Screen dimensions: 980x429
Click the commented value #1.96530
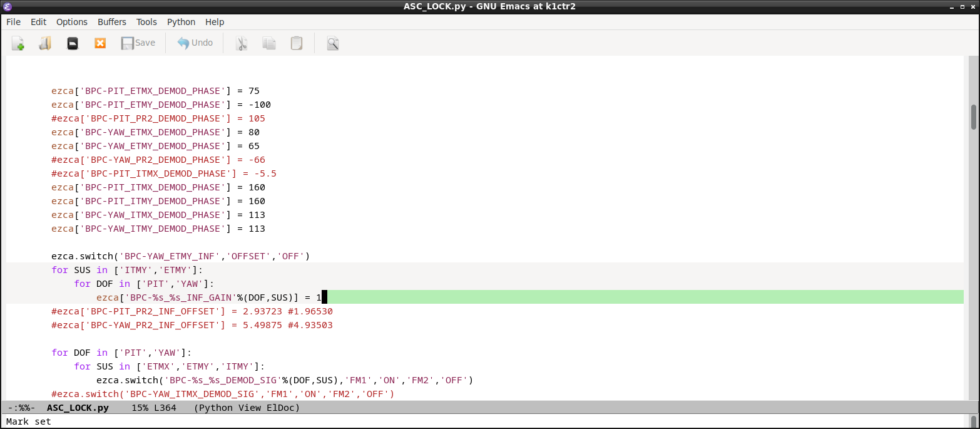(x=310, y=311)
